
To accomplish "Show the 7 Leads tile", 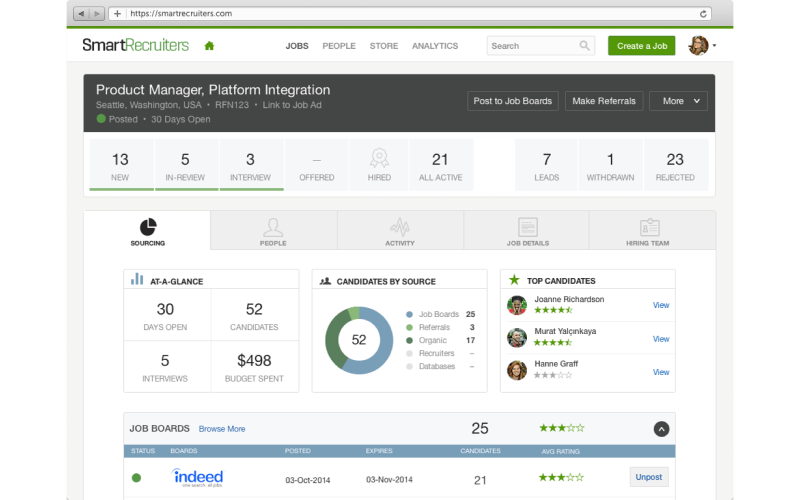I will coord(546,165).
